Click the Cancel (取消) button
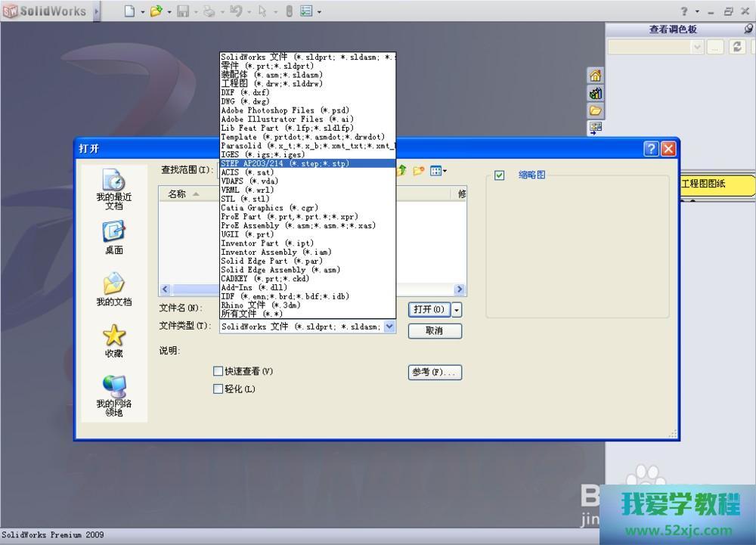756x545 pixels. pos(434,331)
